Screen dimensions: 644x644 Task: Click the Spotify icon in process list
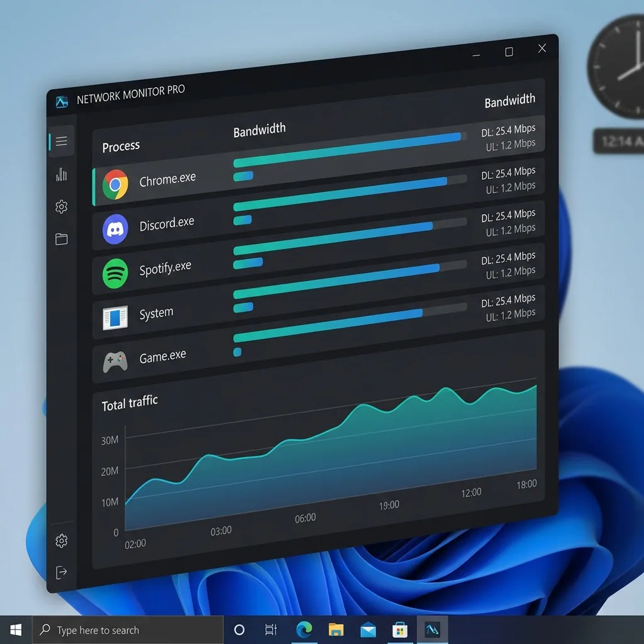(115, 273)
